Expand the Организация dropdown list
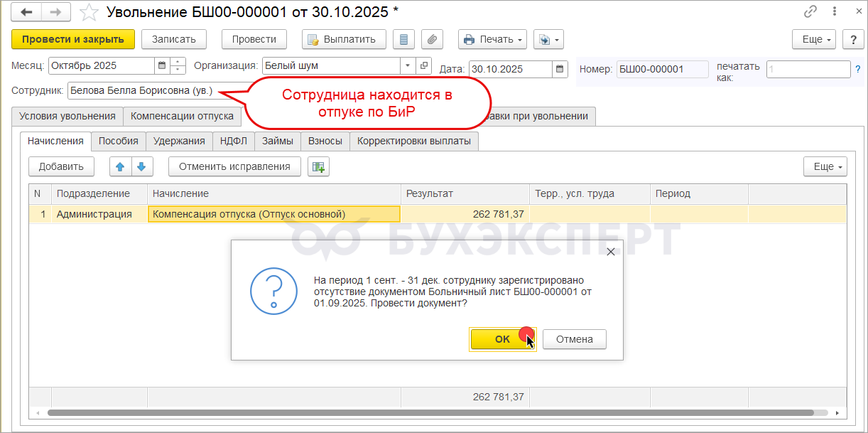Screen dimensions: 868x433 click(x=408, y=65)
